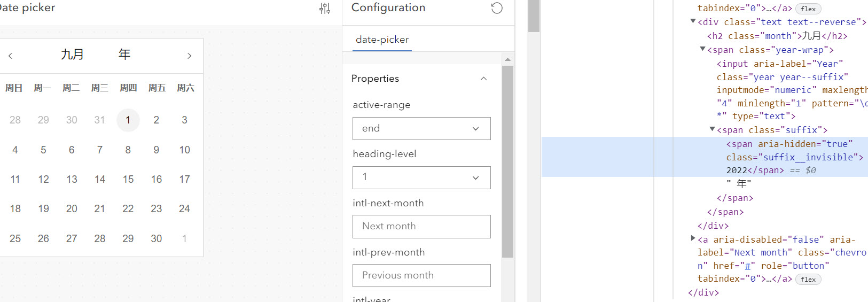Click the flex badge beside Next month anchor
Viewport: 868px width, 302px height.
808,279
